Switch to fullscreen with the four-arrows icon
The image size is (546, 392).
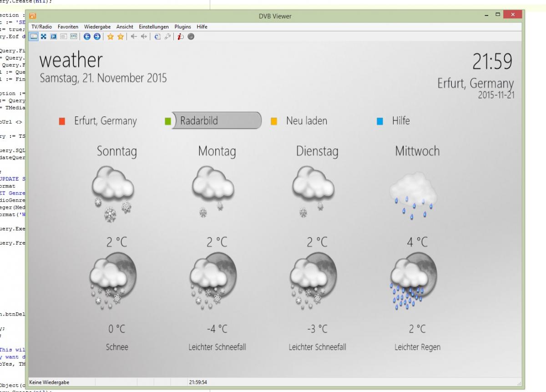point(44,36)
